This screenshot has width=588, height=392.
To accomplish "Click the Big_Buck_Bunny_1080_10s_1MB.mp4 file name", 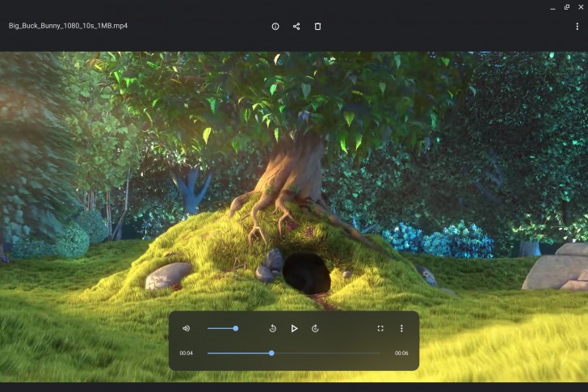I will [x=68, y=26].
